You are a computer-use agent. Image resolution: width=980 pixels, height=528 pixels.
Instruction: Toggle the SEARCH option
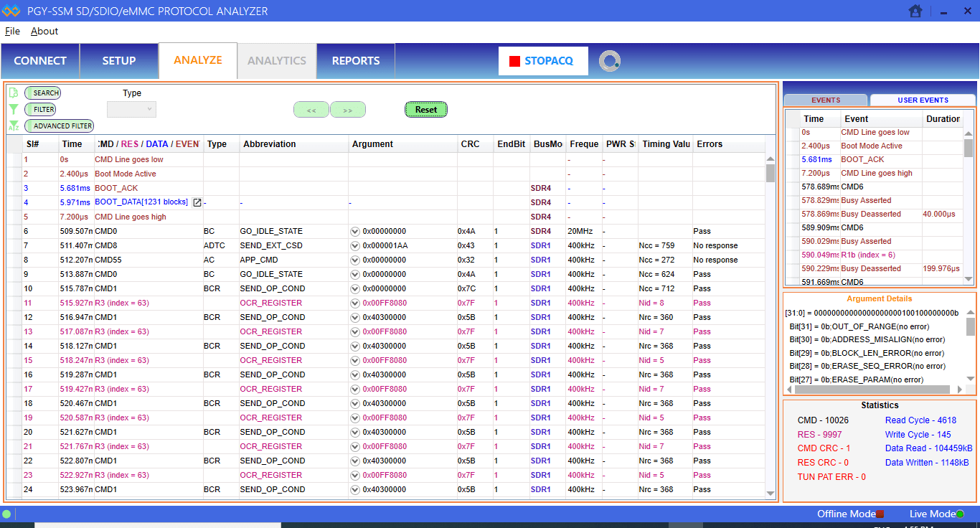42,93
